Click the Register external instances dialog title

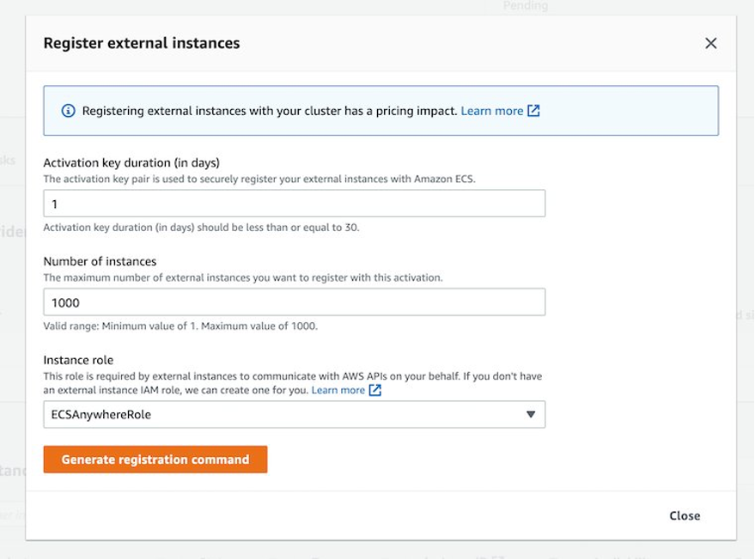142,42
